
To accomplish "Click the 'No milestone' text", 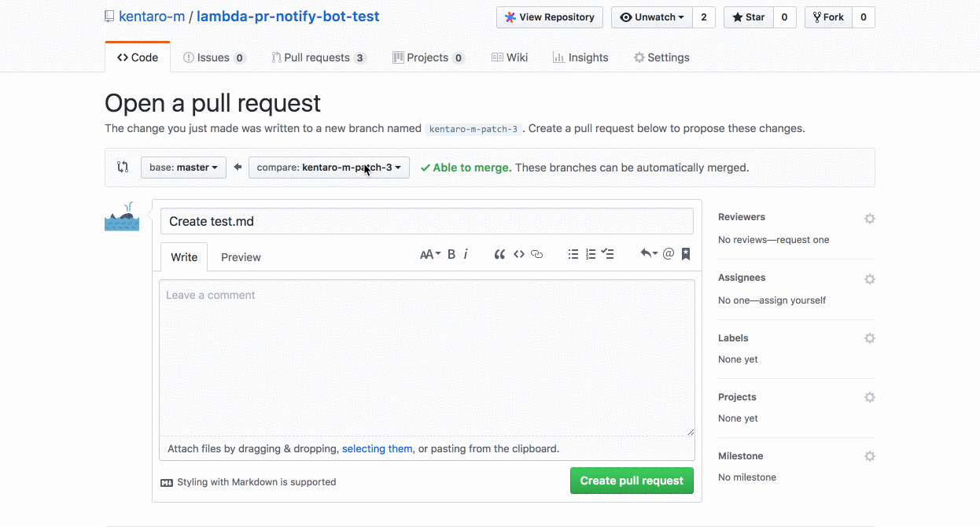I will coord(747,477).
